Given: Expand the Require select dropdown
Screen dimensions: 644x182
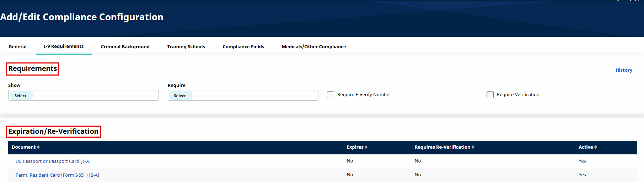Looking at the screenshot, I should (243, 95).
